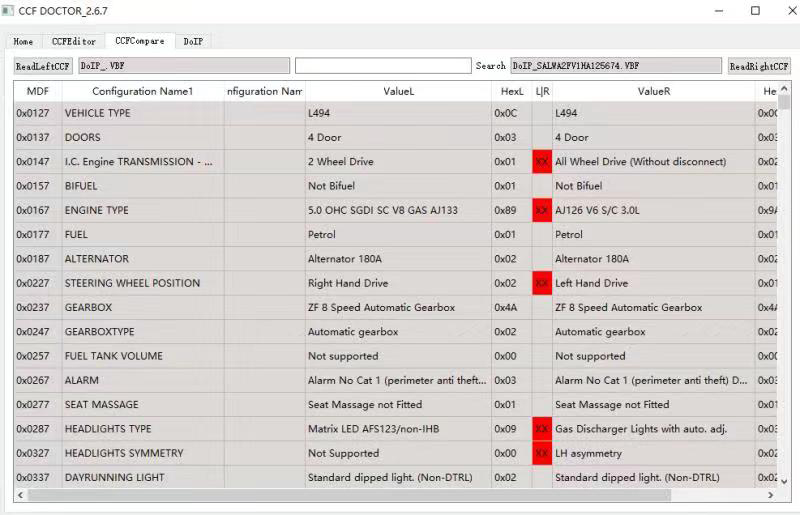Click the horizontal scrollbar thumb
Viewport: 800px width, 515px height.
349,495
